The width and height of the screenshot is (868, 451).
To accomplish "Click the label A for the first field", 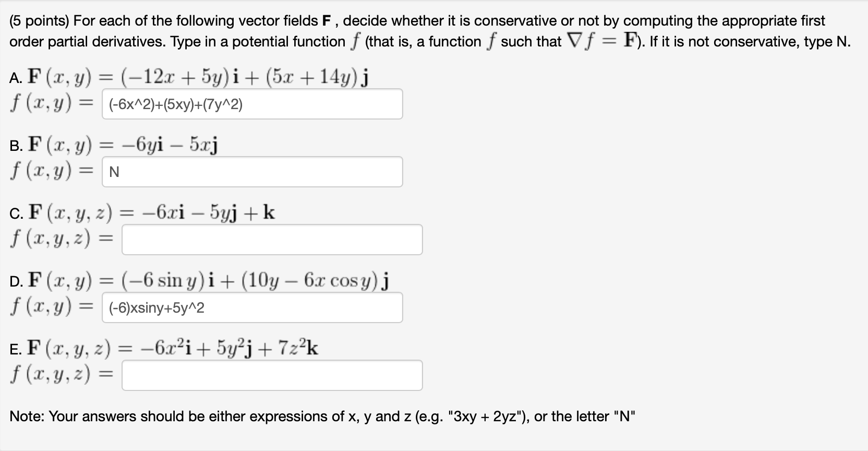I will pos(15,77).
